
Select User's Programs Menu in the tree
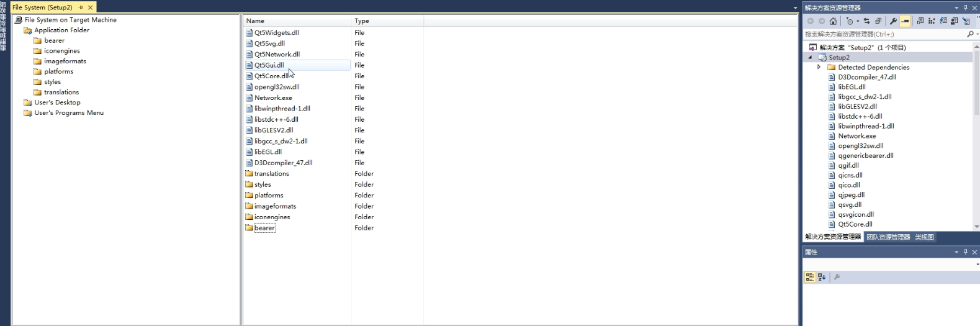tap(69, 113)
